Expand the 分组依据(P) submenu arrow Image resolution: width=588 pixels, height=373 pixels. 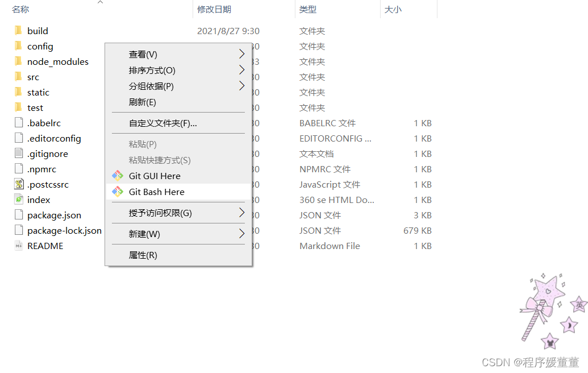(242, 86)
